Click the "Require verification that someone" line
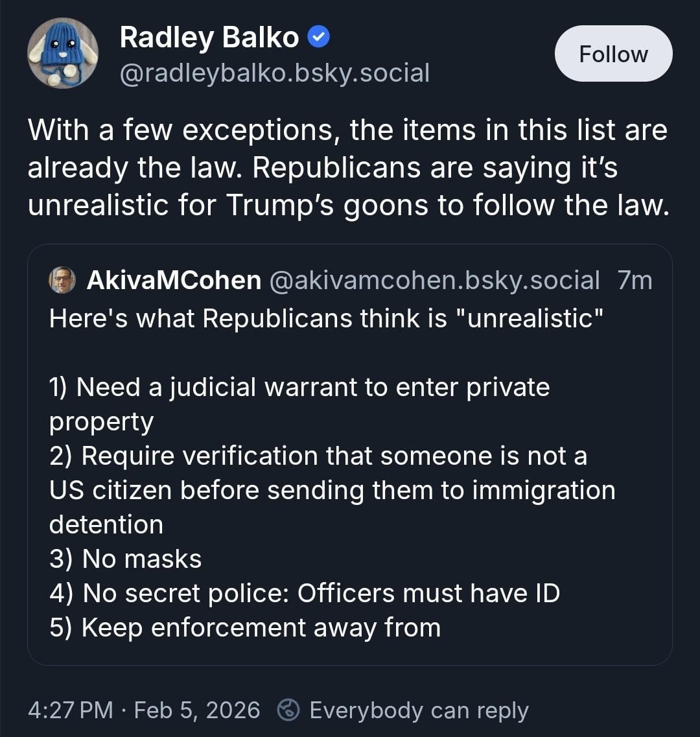Screen dimensions: 700x737 click(x=318, y=456)
